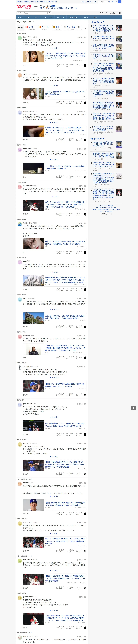
Task: Open the ランキング navigation tab
Action: tap(86, 17)
